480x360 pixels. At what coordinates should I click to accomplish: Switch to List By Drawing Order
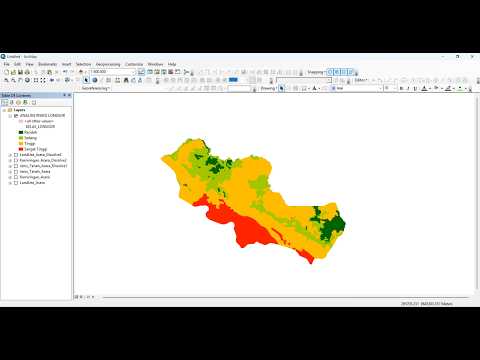5,103
